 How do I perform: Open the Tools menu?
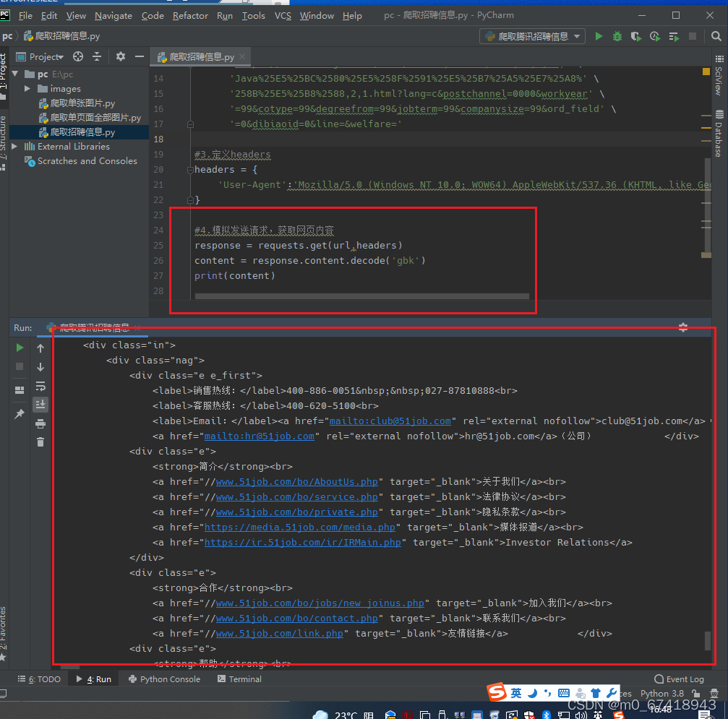[254, 16]
